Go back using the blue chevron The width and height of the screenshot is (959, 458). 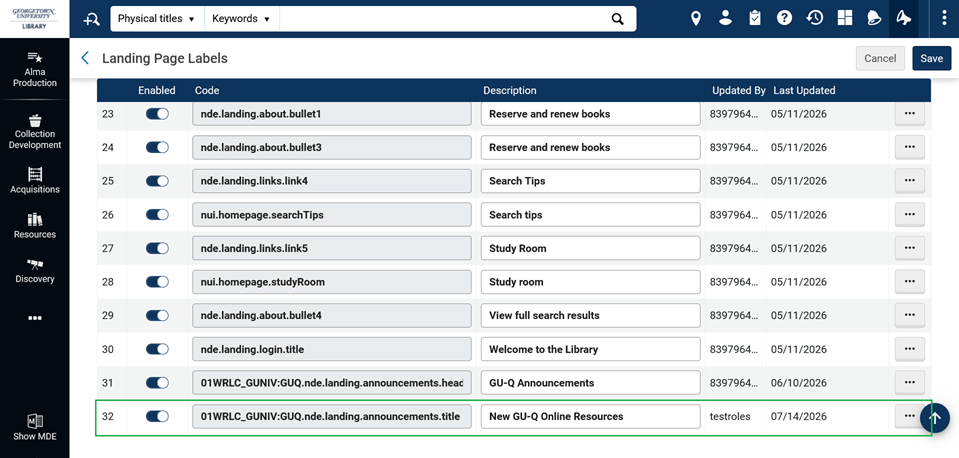[x=85, y=58]
